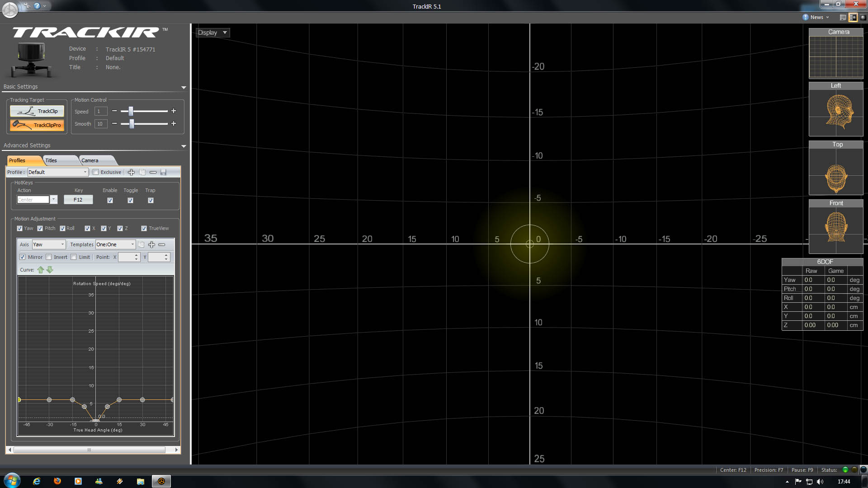Add a new profile with plus icon
The height and width of the screenshot is (488, 868).
coord(131,172)
